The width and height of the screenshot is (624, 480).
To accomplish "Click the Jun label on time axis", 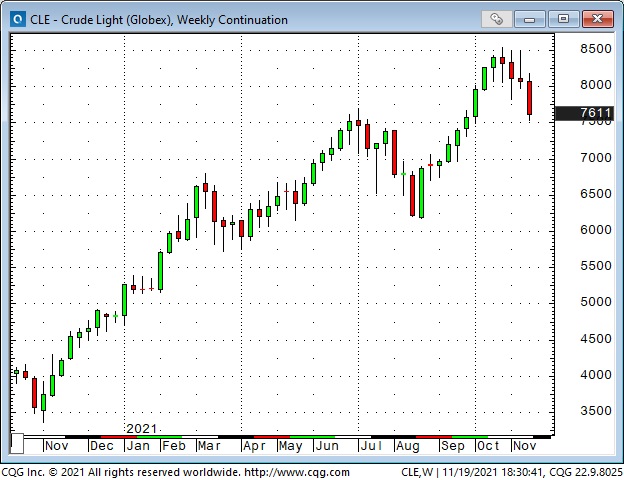I will tap(327, 446).
